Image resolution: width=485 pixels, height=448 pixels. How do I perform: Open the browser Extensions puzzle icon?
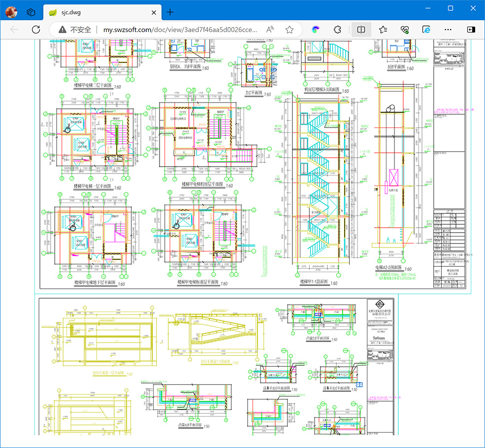pos(338,30)
